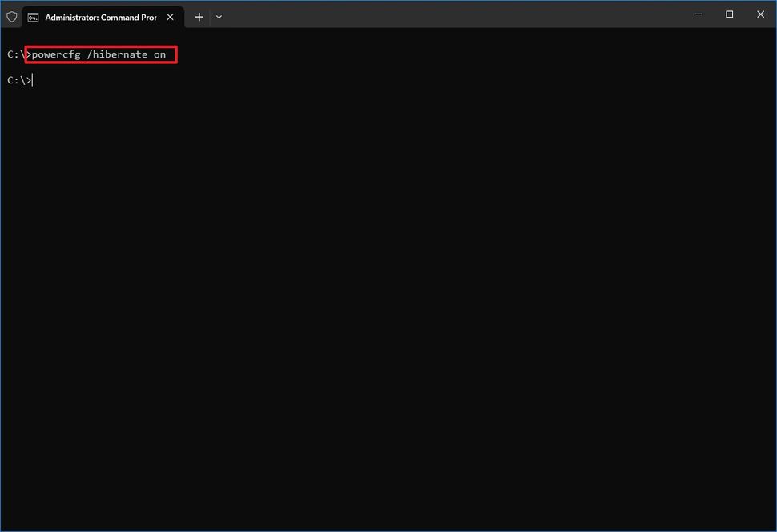Image resolution: width=777 pixels, height=532 pixels.
Task: Click the security shield icon in the title bar
Action: [11, 16]
